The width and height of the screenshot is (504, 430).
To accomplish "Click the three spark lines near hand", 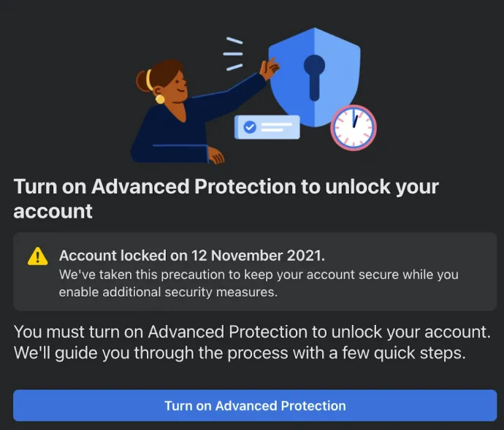I will coord(233,54).
